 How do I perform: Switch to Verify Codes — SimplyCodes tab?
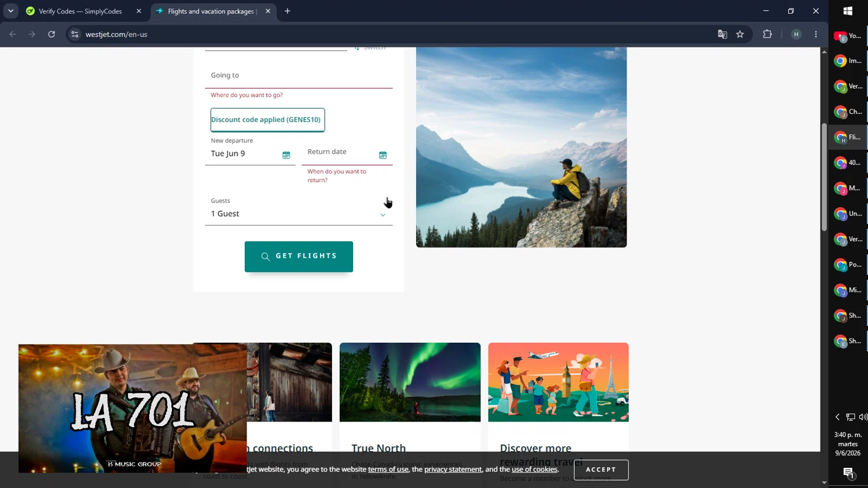pyautogui.click(x=80, y=11)
